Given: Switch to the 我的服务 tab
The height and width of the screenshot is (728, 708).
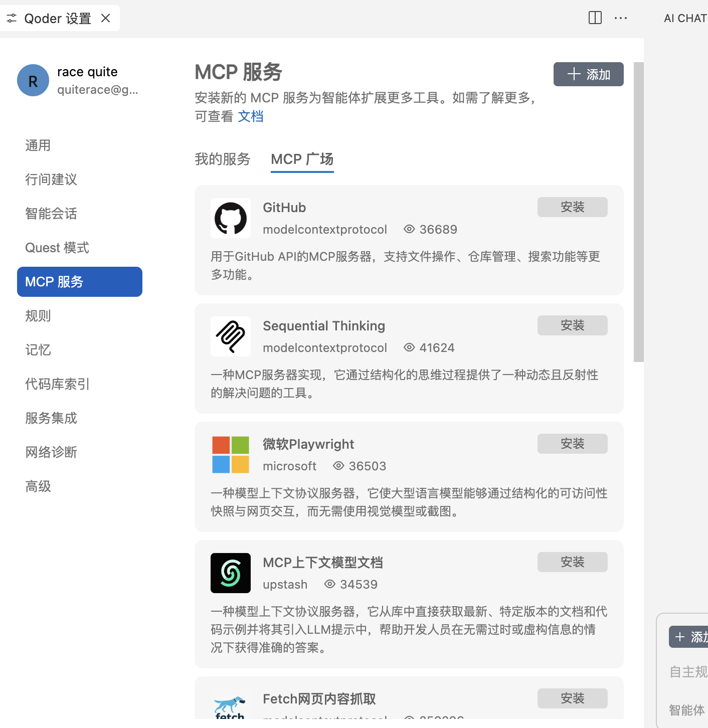Looking at the screenshot, I should point(223,159).
